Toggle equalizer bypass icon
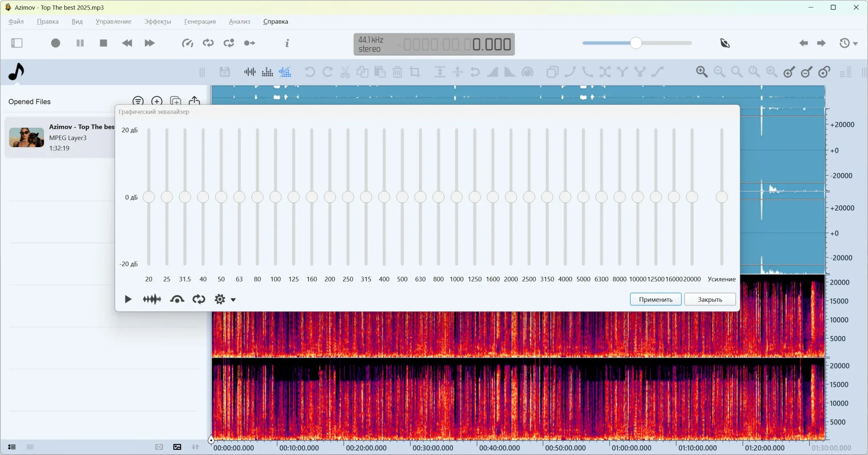 pyautogui.click(x=177, y=299)
